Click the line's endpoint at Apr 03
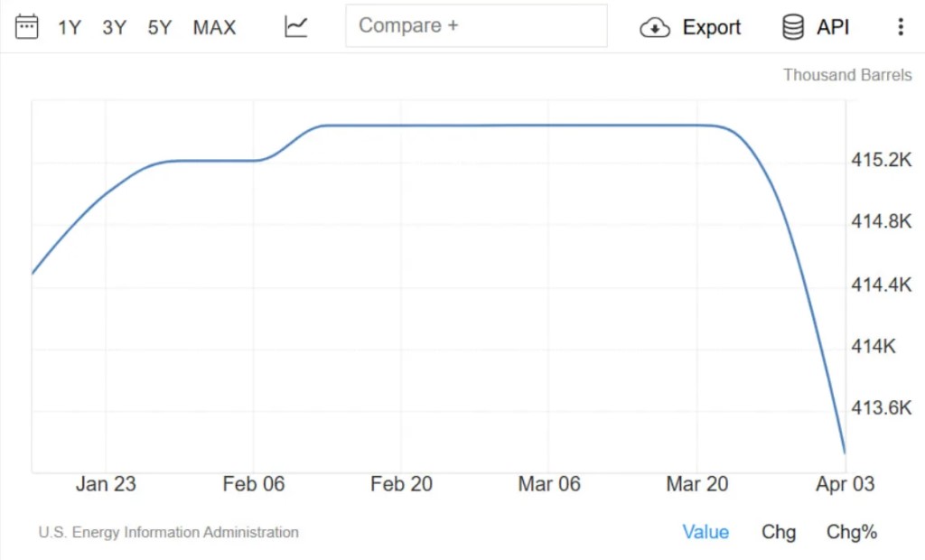The height and width of the screenshot is (560, 925). (x=845, y=452)
